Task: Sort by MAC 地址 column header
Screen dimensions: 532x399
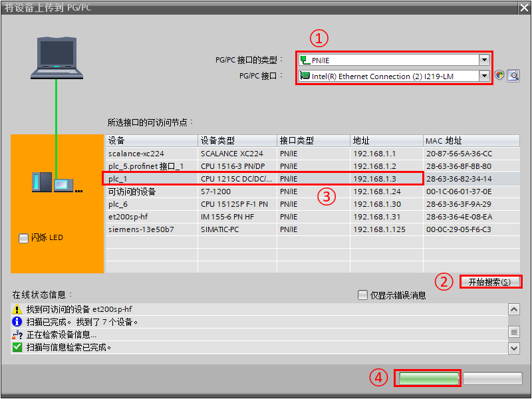Action: (471, 140)
